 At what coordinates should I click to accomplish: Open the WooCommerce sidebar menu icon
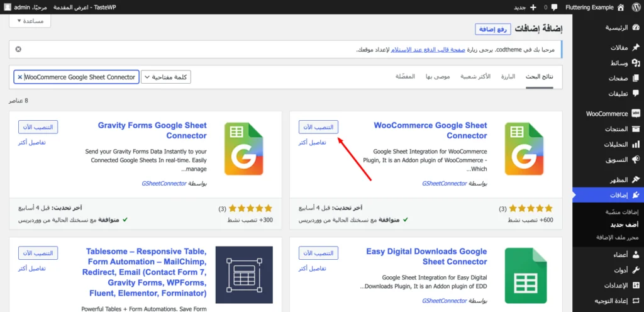click(x=636, y=114)
